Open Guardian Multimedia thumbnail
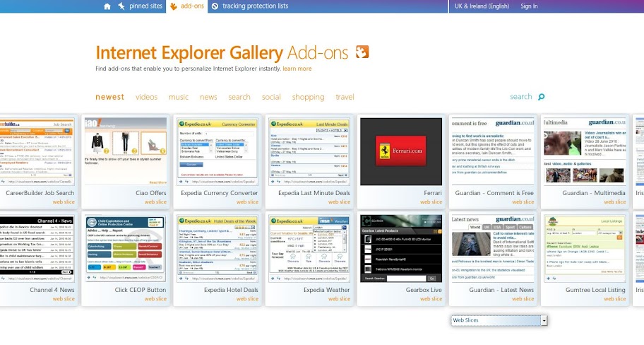This screenshot has width=644, height=345. (x=585, y=151)
